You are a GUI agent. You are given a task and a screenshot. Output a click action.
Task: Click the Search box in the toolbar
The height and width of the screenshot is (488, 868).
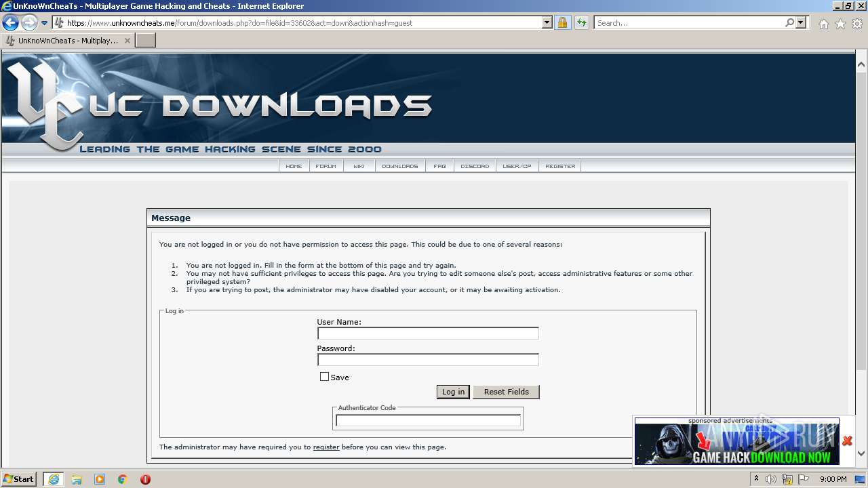tap(688, 23)
